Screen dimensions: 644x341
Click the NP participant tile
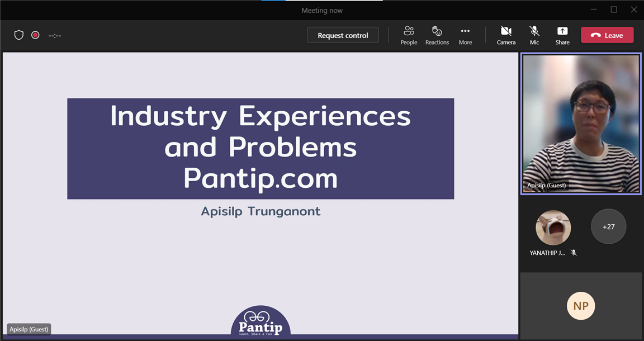pos(581,306)
